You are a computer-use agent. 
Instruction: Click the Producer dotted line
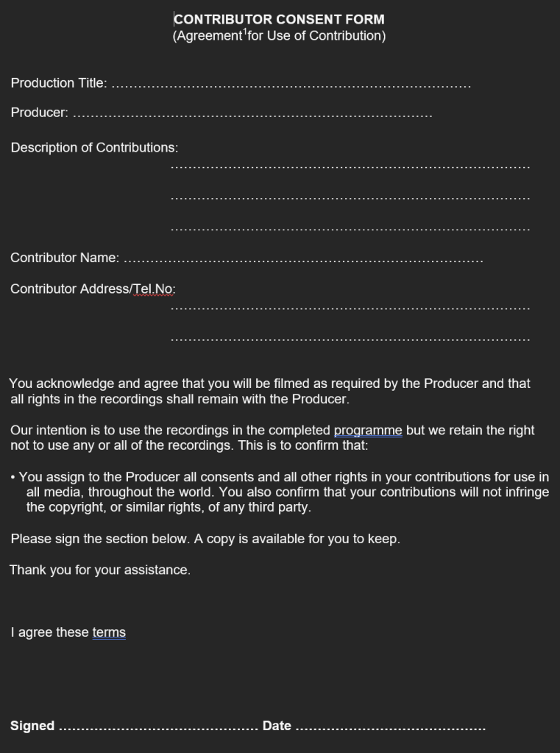[252, 116]
